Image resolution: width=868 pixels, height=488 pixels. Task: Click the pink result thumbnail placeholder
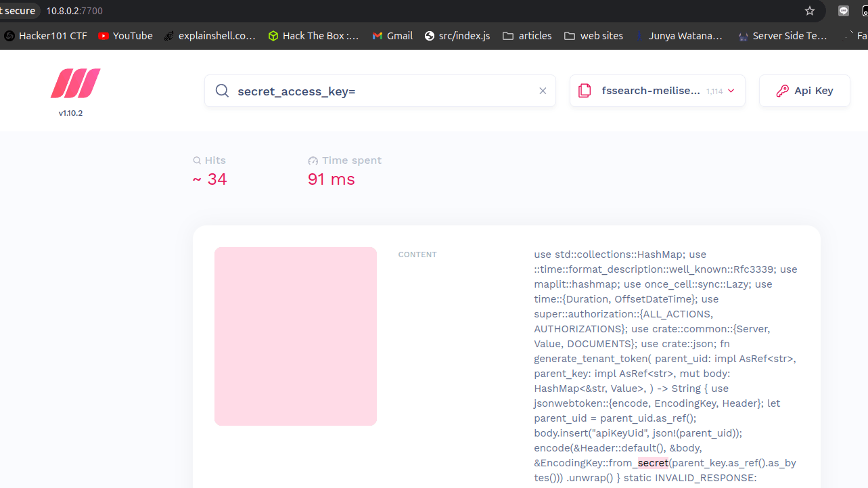pyautogui.click(x=296, y=336)
